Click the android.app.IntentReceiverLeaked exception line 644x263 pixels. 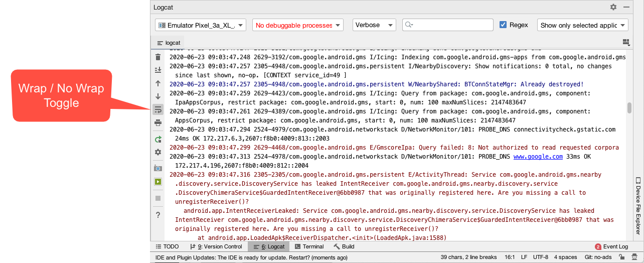pos(394,220)
